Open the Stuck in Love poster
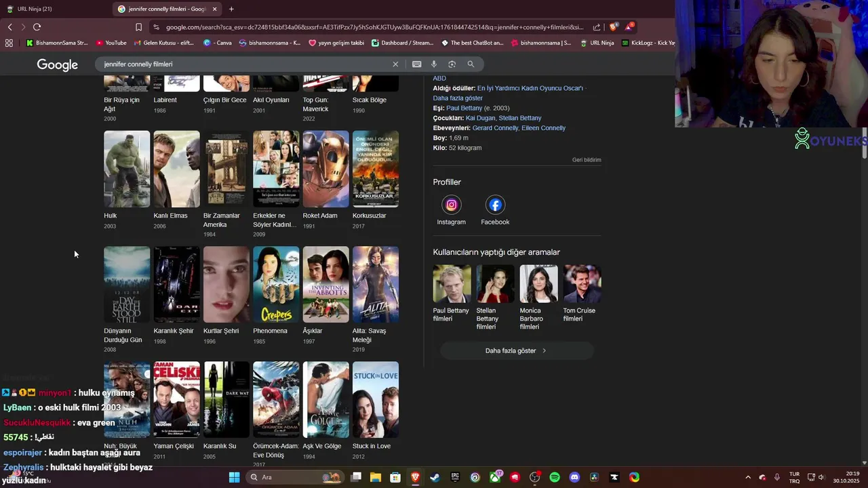The image size is (868, 488). (376, 399)
